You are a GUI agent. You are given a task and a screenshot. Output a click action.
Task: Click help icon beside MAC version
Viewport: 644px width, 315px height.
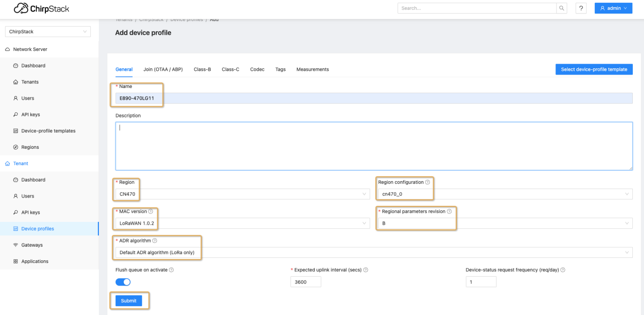coord(150,212)
